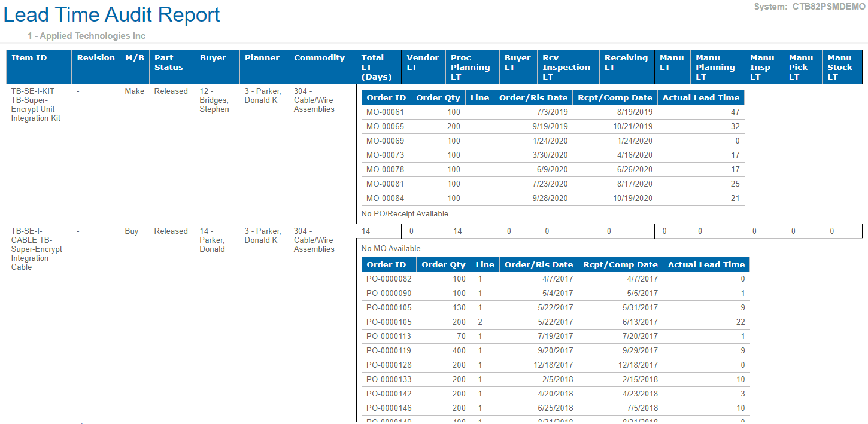Click the Item ID column header

[x=29, y=58]
